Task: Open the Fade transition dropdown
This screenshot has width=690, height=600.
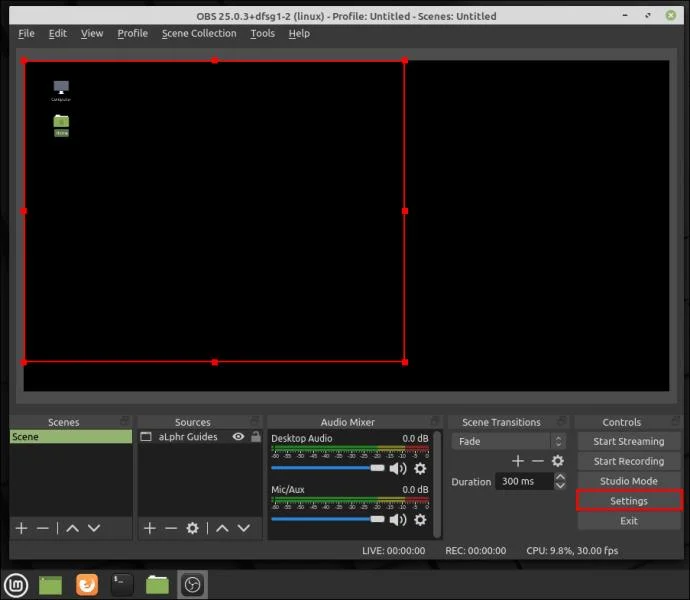Action: click(508, 441)
